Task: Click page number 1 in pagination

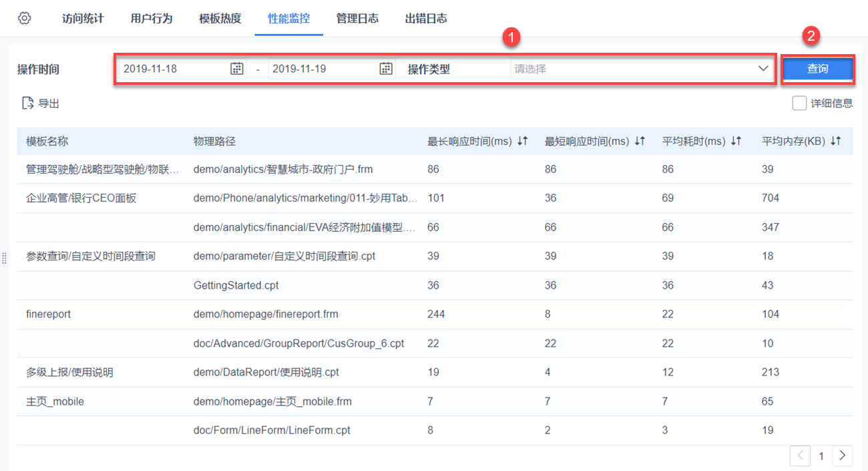Action: (x=821, y=456)
